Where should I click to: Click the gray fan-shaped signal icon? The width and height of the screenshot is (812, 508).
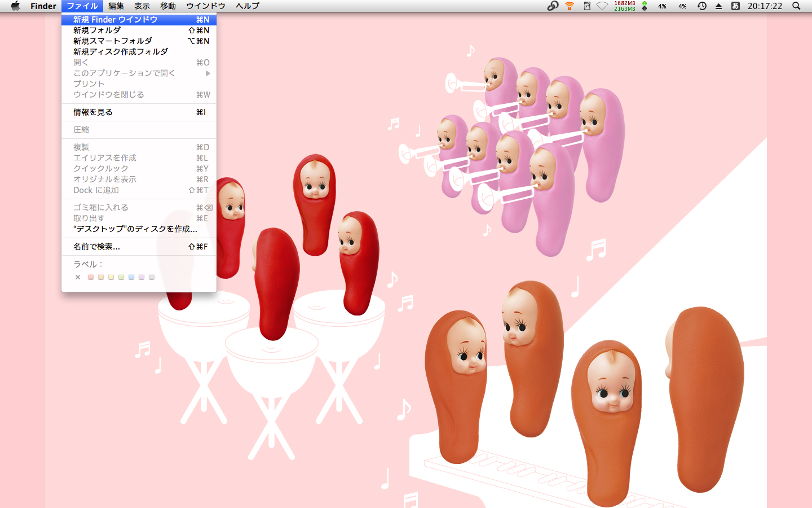pos(602,6)
